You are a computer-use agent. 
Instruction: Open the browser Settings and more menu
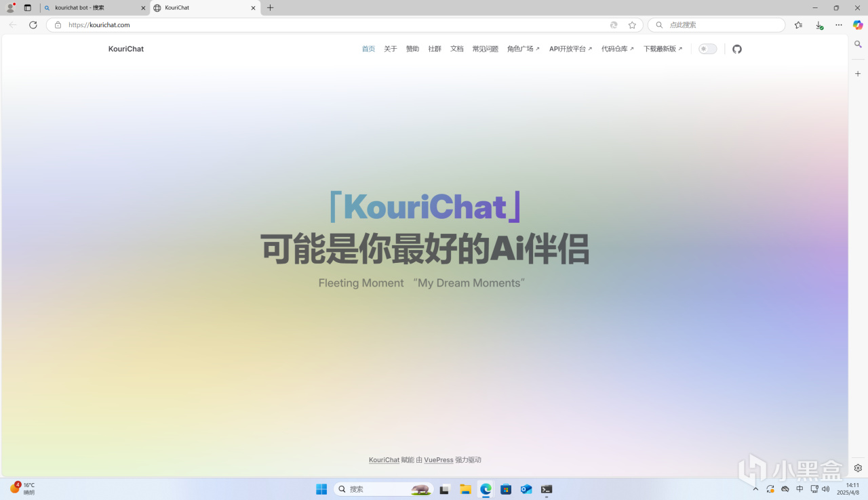pyautogui.click(x=839, y=25)
